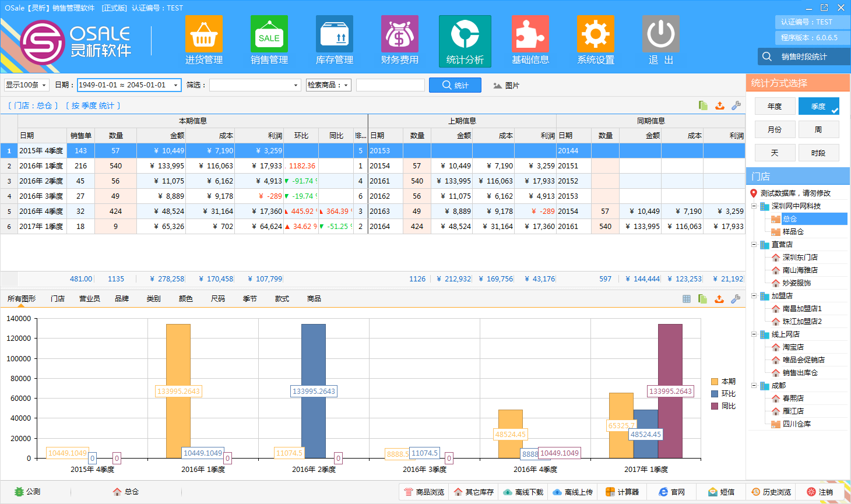
Task: Click the copy icon in the chart toolbar
Action: click(x=703, y=299)
